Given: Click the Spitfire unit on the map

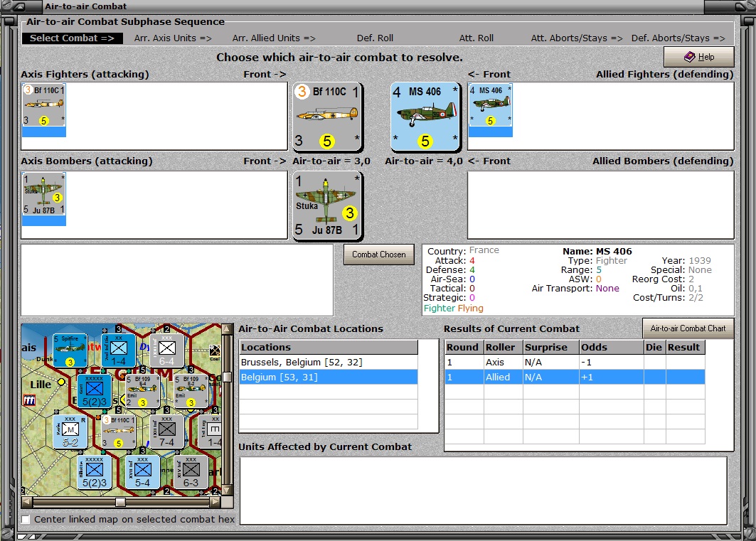Looking at the screenshot, I should (70, 350).
